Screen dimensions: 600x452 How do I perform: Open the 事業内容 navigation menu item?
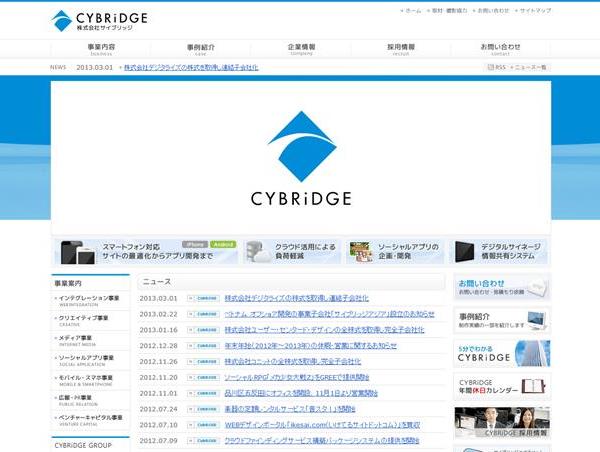tap(101, 49)
